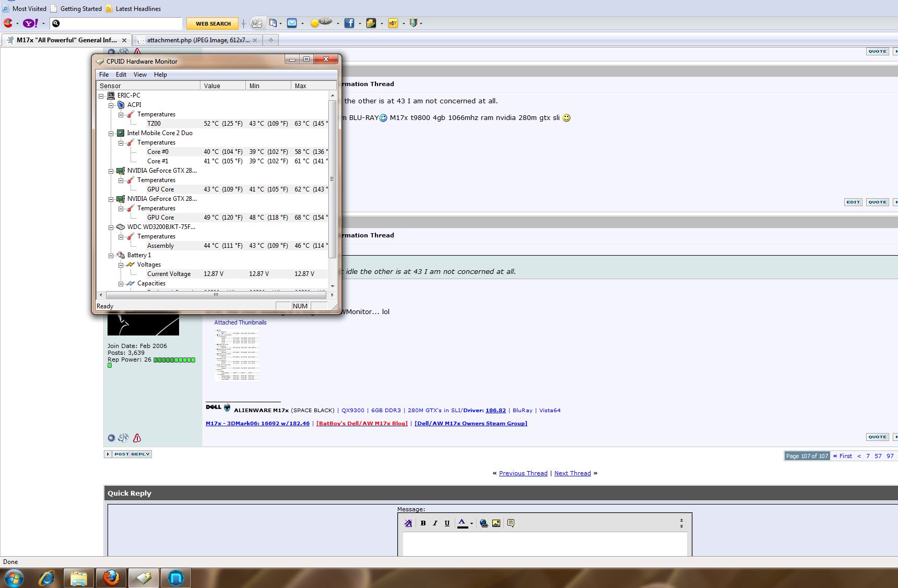
Task: Click the ACPI shield icon in tree
Action: [121, 105]
